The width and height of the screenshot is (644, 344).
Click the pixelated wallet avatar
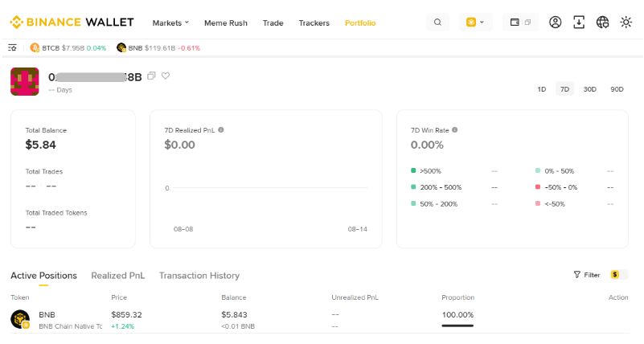(x=25, y=82)
